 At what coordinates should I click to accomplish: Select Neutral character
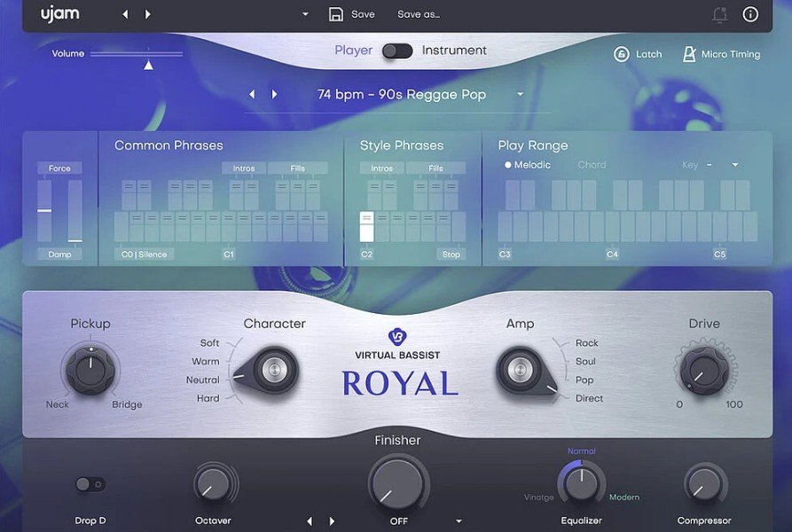pos(202,379)
